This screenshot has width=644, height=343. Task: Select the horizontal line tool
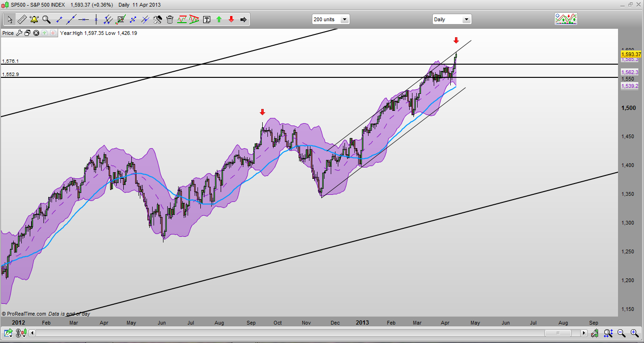pyautogui.click(x=84, y=19)
